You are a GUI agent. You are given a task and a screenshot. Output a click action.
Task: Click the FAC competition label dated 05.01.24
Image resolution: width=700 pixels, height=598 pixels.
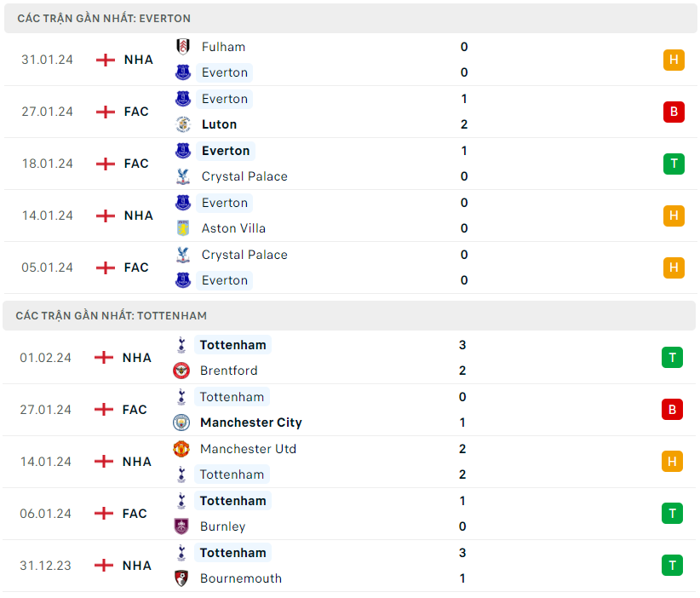pyautogui.click(x=136, y=267)
